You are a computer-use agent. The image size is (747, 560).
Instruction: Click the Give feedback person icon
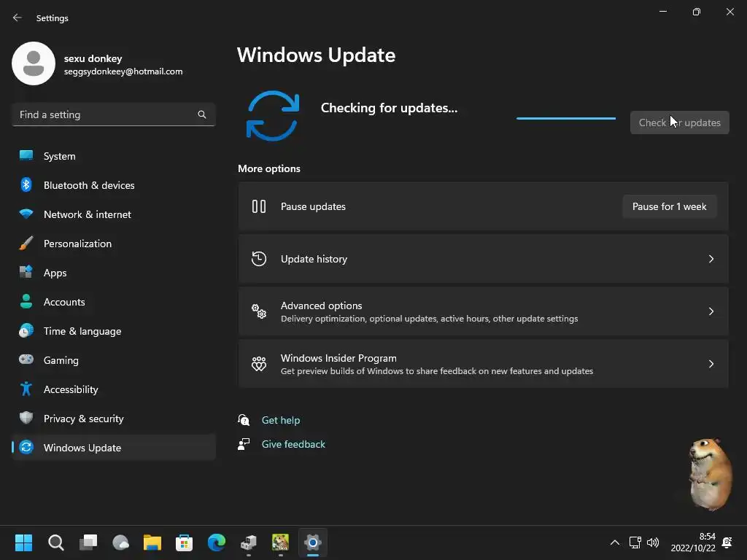pyautogui.click(x=244, y=444)
